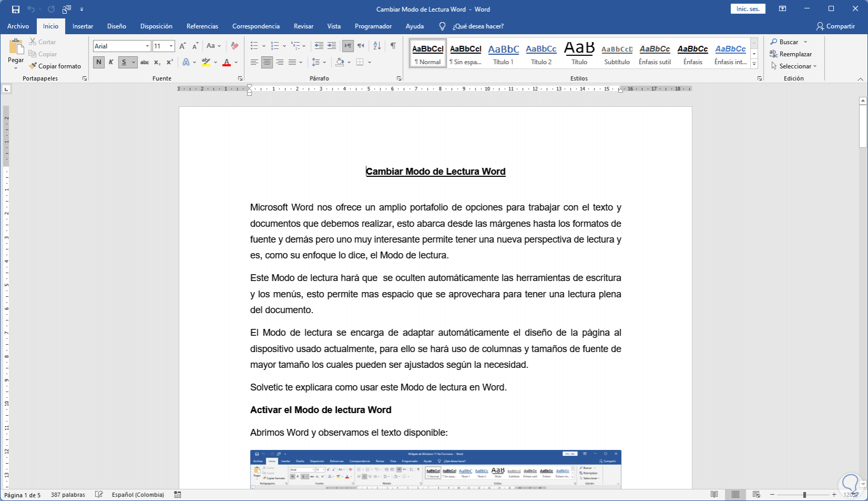Apply strikethrough with the abc icon
The image size is (868, 501).
click(x=145, y=62)
